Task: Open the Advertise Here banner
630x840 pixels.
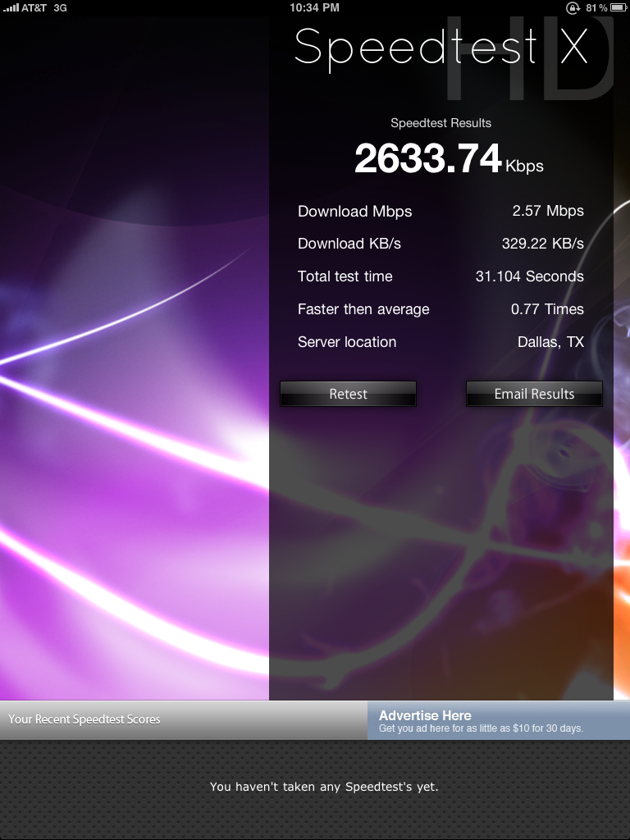Action: tap(498, 721)
